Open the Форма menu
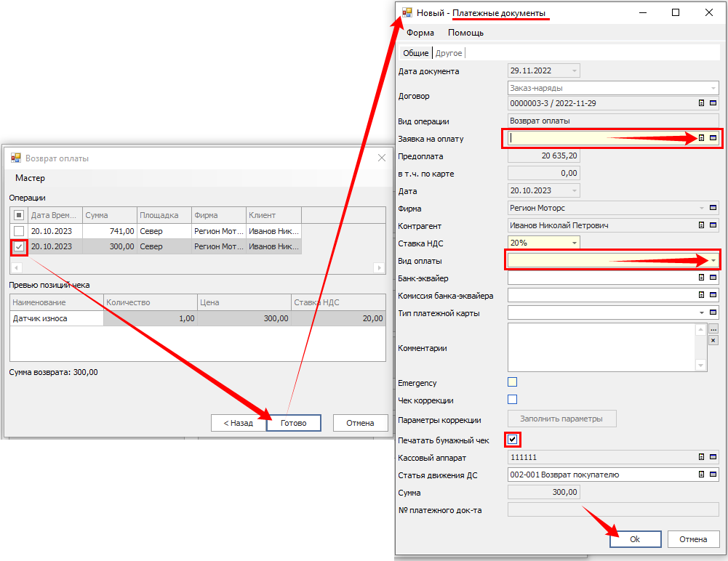The height and width of the screenshot is (561, 728). (x=420, y=33)
